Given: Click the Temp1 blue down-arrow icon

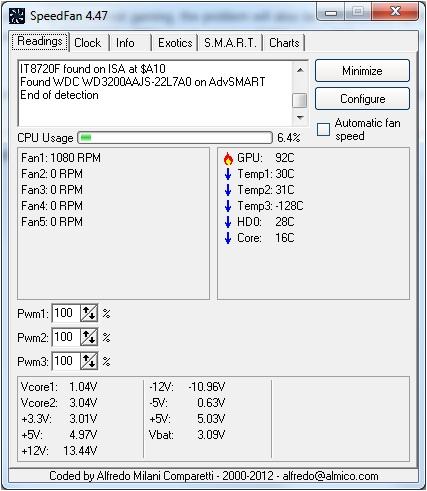Looking at the screenshot, I should pyautogui.click(x=228, y=174).
